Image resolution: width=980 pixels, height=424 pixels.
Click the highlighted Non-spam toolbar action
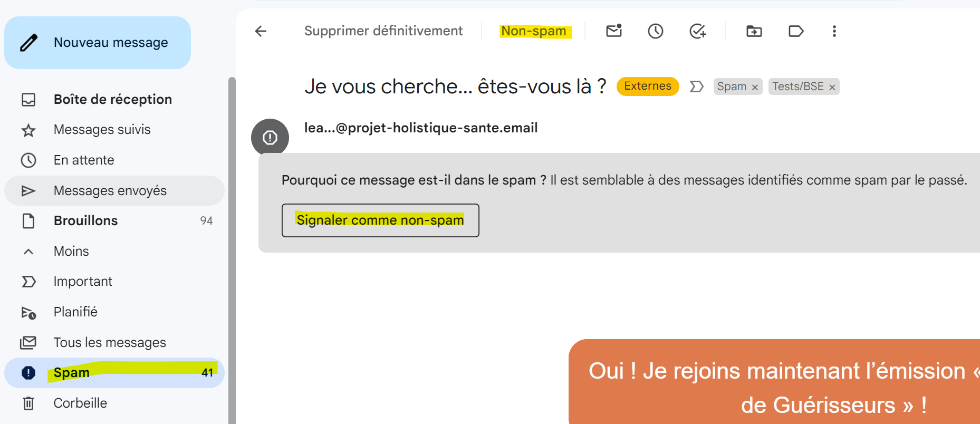(x=534, y=31)
